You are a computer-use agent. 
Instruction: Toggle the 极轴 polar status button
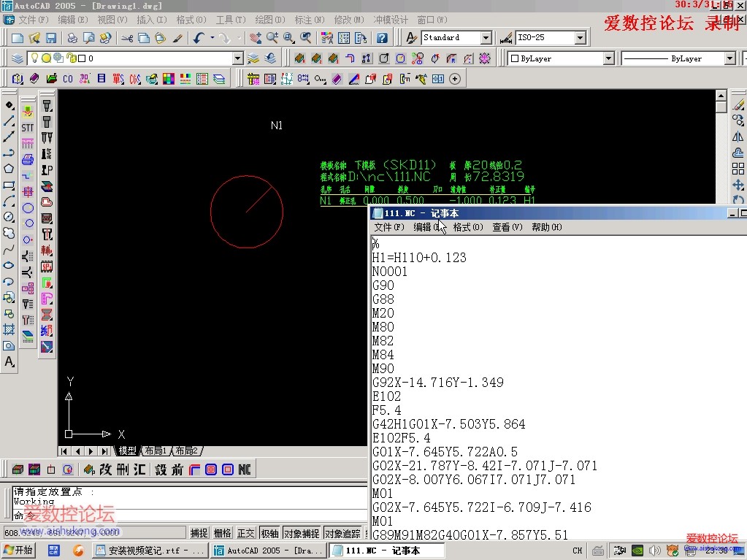tap(269, 533)
